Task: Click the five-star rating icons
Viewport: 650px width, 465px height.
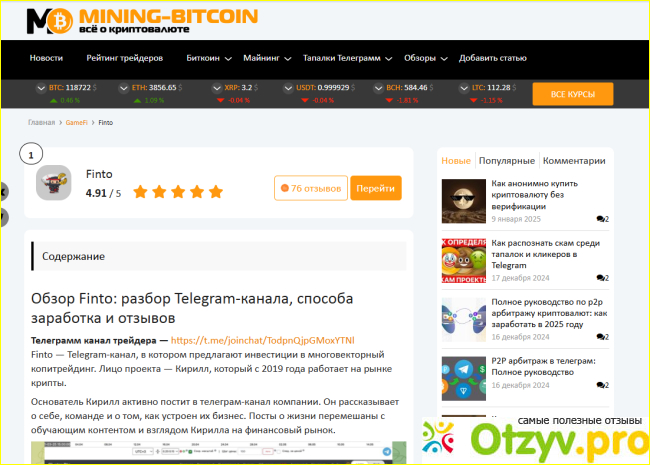Action: 178,192
